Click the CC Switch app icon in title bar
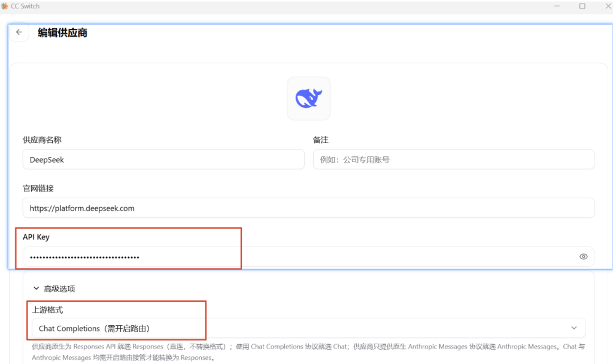613x364 pixels. (x=5, y=6)
